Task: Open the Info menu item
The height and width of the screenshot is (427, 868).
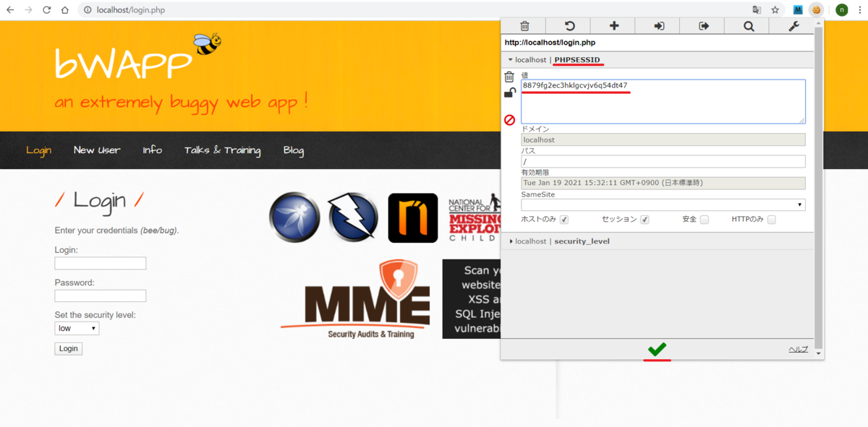Action: tap(152, 150)
